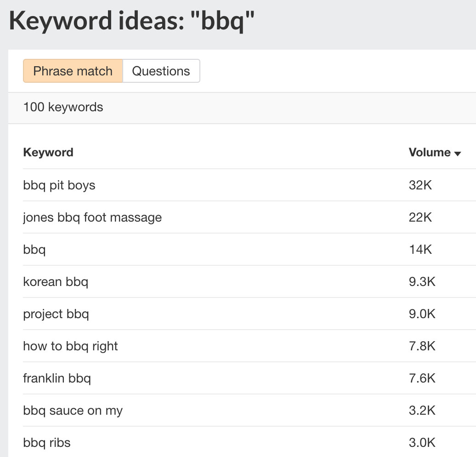The width and height of the screenshot is (476, 457).
Task: Sort results by the Keyword column
Action: coord(48,152)
